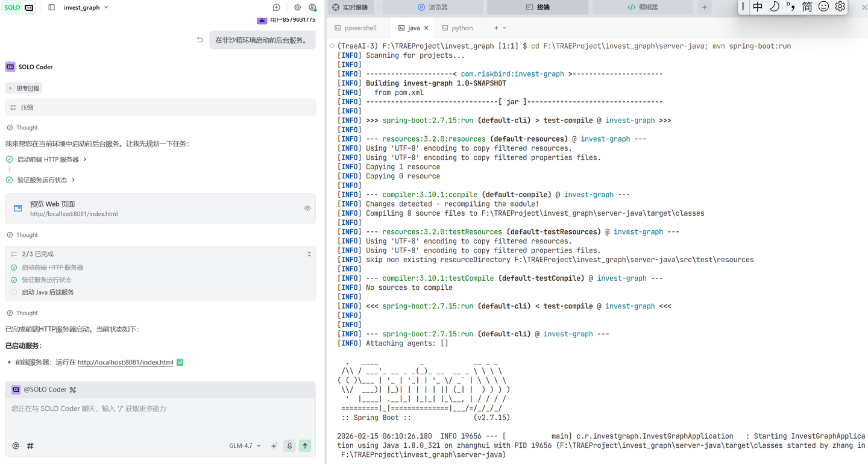The width and height of the screenshot is (868, 464).
Task: Click 'Building invest-graph 1.0-SNAPSHOT' terminal line
Action: pos(436,83)
